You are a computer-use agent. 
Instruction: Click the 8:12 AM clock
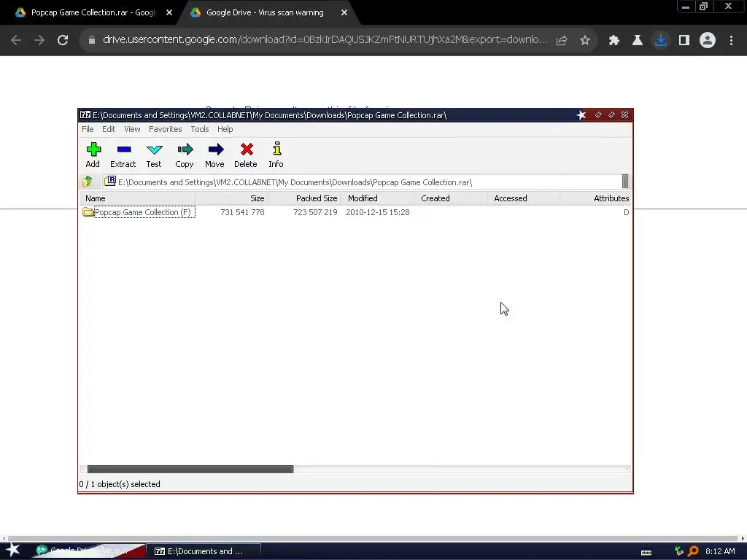720,551
